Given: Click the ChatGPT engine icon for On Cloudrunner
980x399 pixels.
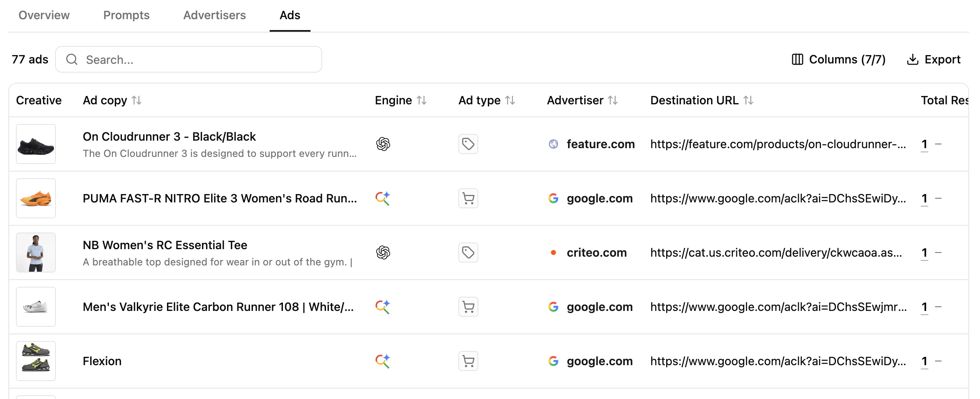Looking at the screenshot, I should (383, 144).
